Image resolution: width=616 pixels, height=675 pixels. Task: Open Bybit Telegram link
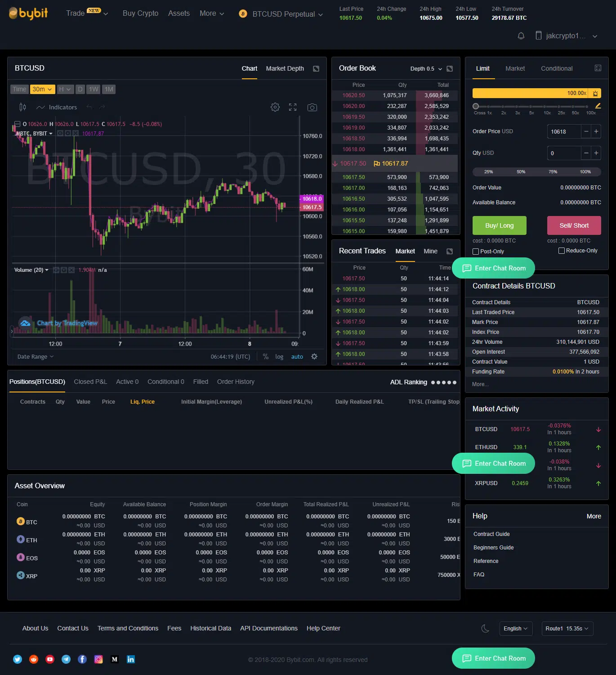click(x=66, y=659)
